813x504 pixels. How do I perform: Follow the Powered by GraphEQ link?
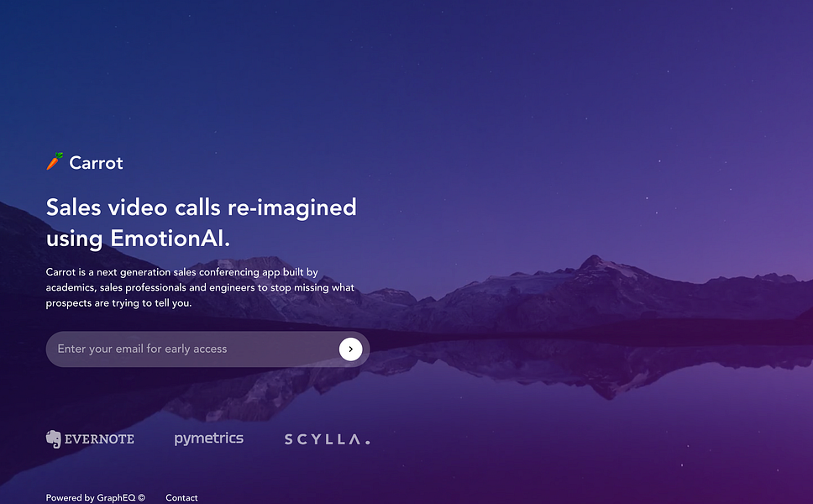90,498
